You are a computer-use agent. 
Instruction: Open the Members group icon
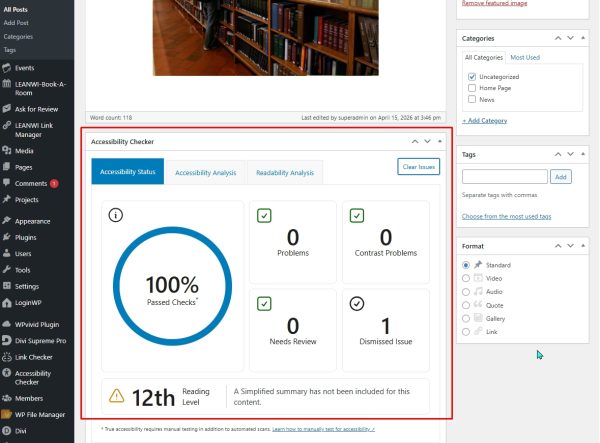point(7,398)
